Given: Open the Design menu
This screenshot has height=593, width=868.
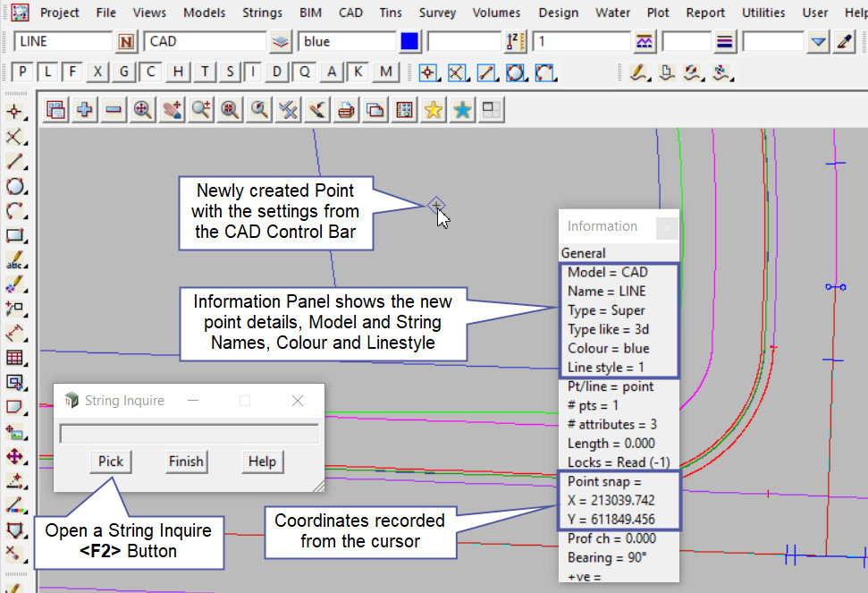Looking at the screenshot, I should [558, 13].
